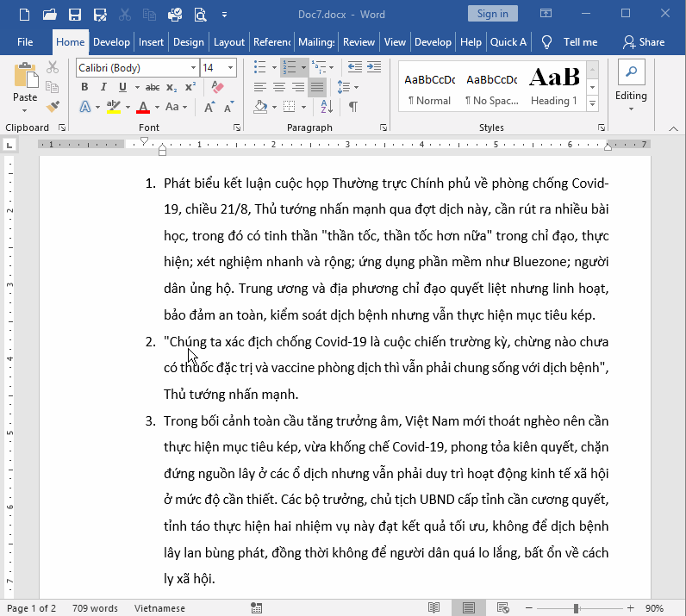Click the Sign in button
The height and width of the screenshot is (616, 686).
[x=493, y=14]
